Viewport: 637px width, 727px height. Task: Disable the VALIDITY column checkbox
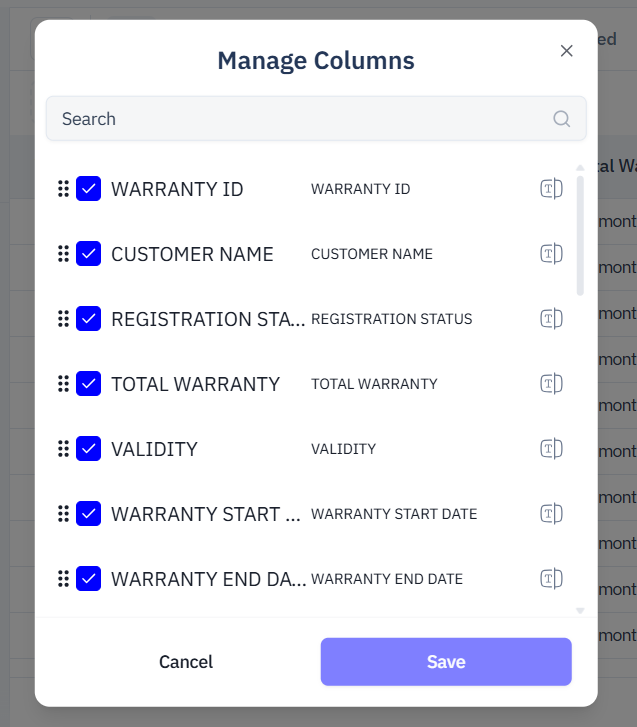(89, 448)
